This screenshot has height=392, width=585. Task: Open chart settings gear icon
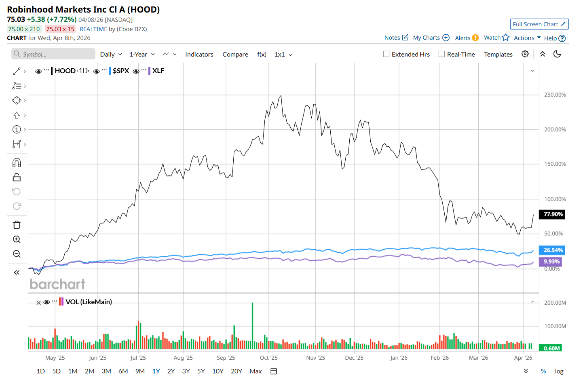coord(525,54)
